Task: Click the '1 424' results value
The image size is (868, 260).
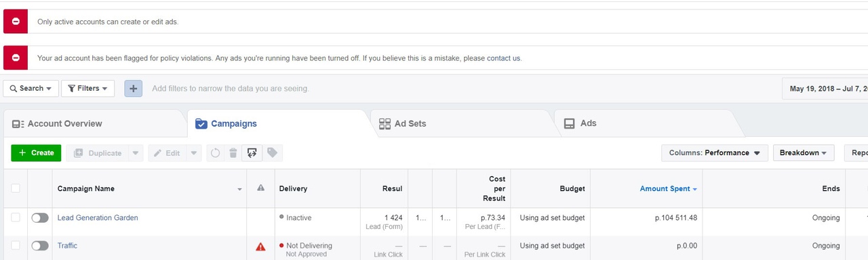Action: [x=393, y=218]
